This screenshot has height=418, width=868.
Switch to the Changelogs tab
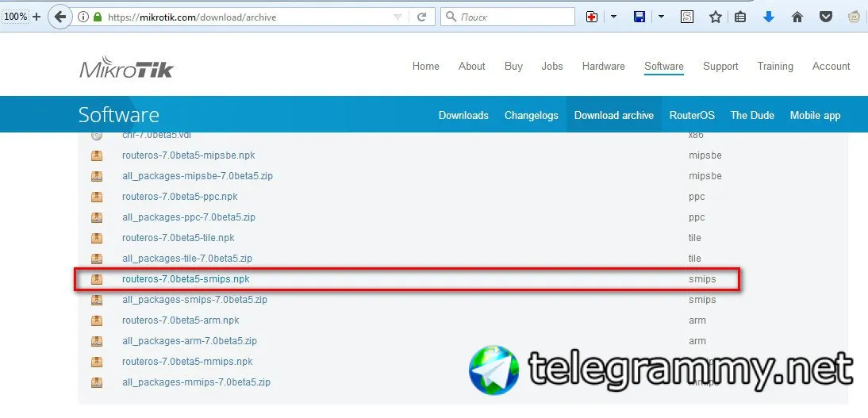tap(532, 115)
